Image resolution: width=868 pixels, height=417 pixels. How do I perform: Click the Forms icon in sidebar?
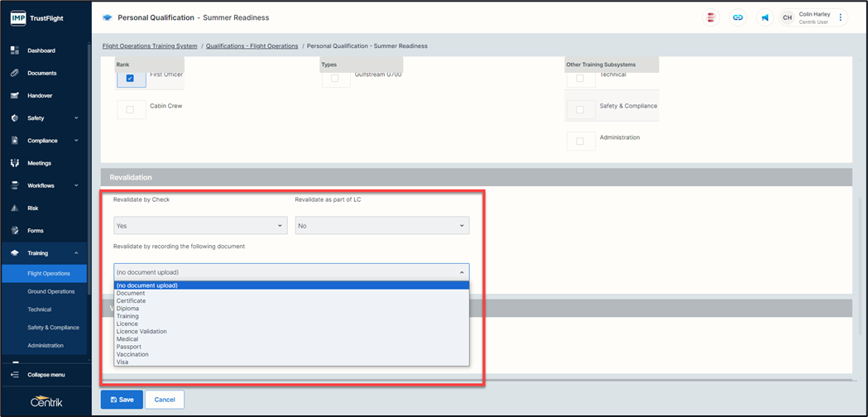(15, 230)
